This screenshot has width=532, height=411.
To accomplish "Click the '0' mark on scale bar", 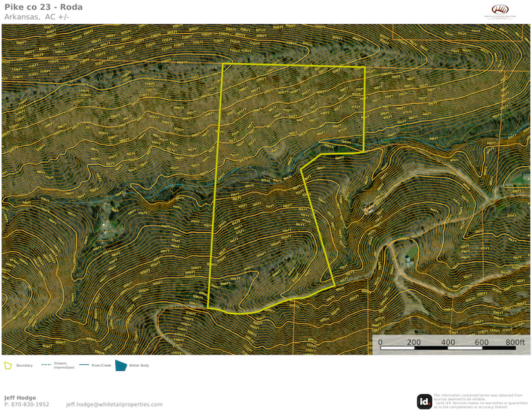I will tap(380, 342).
